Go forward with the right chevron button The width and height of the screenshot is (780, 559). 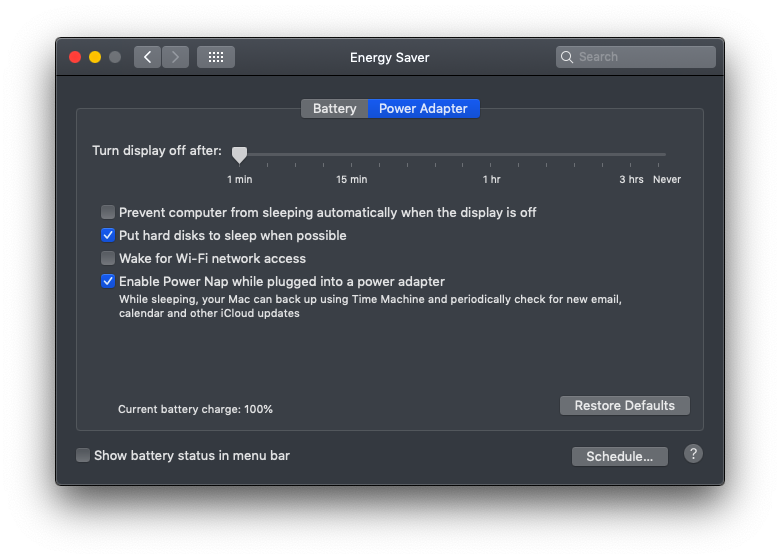[175, 57]
